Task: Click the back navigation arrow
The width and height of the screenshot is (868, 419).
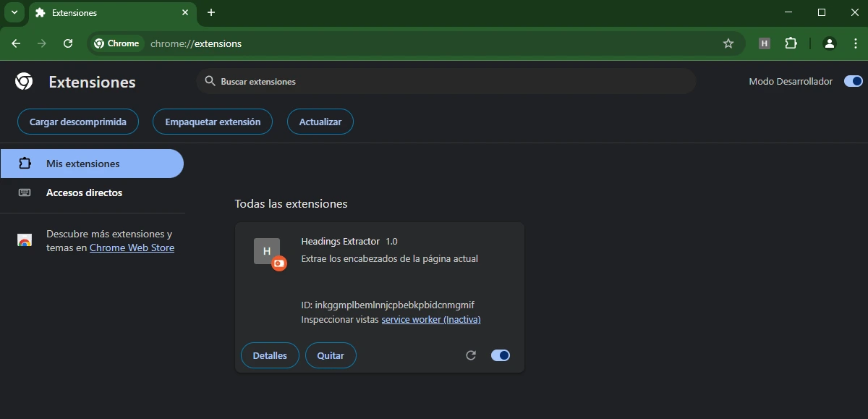Action: pyautogui.click(x=16, y=43)
